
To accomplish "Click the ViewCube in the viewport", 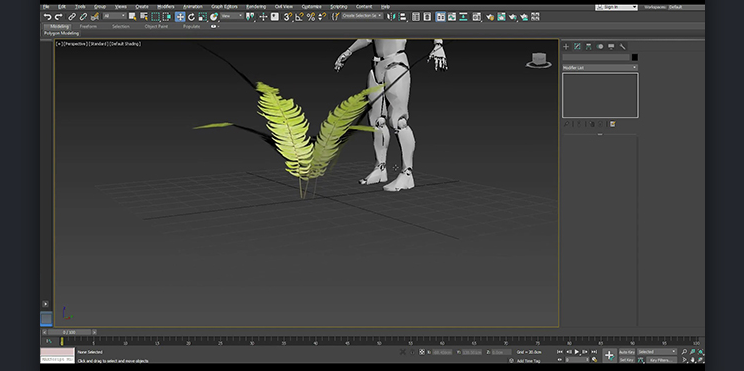I will pos(539,60).
